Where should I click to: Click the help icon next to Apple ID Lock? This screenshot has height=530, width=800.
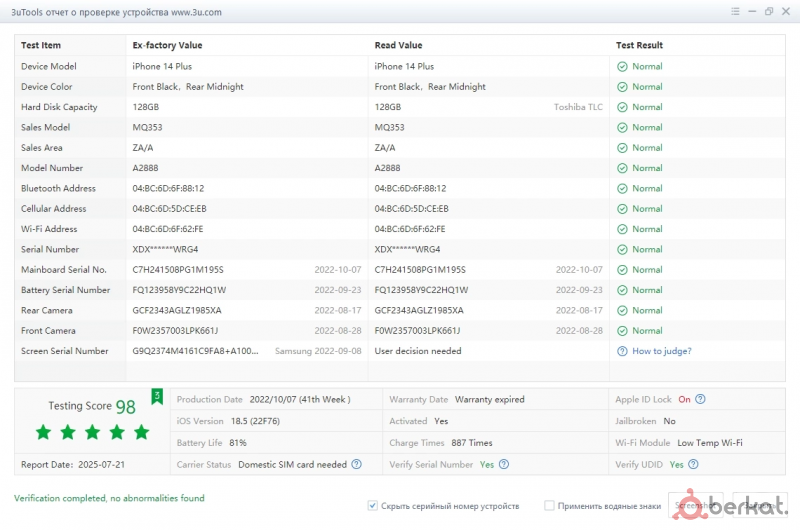701,399
